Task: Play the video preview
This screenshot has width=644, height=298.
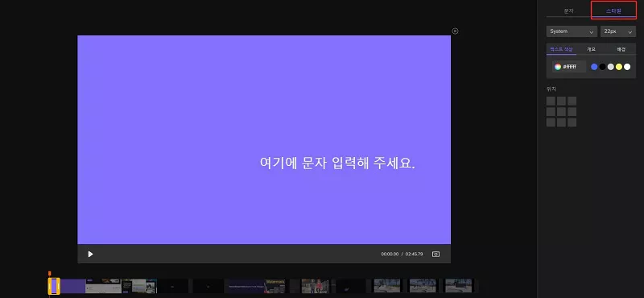Action: (x=90, y=254)
